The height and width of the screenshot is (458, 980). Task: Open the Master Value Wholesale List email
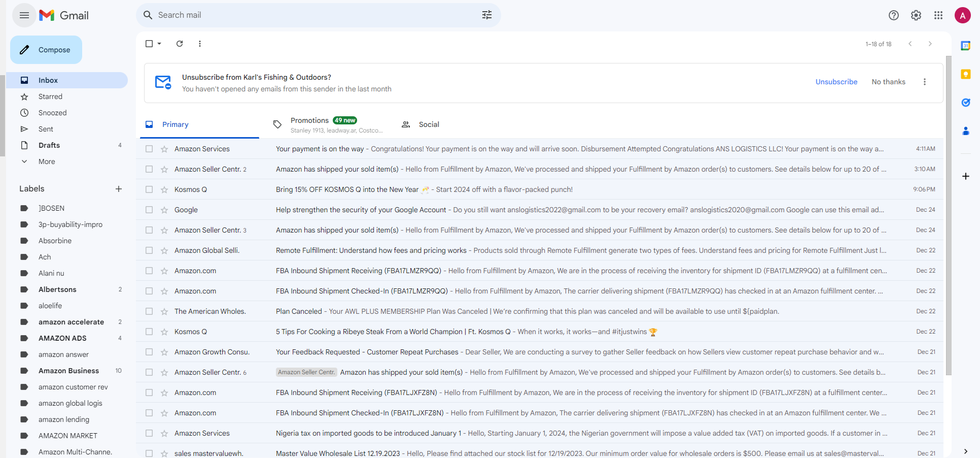tap(540, 453)
